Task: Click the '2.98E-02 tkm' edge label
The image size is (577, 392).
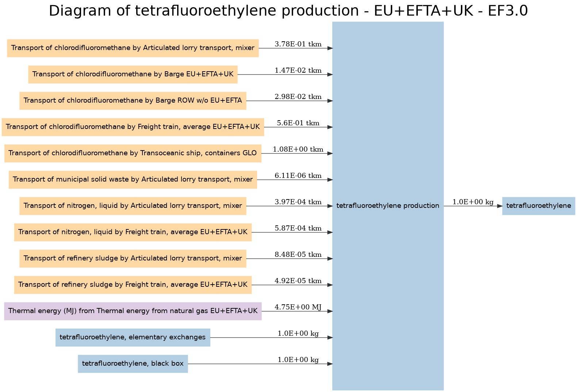Action: coord(298,97)
